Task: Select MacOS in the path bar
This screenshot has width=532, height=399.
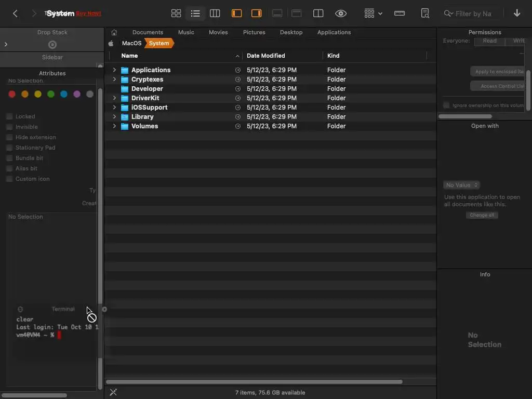Action: (x=131, y=43)
